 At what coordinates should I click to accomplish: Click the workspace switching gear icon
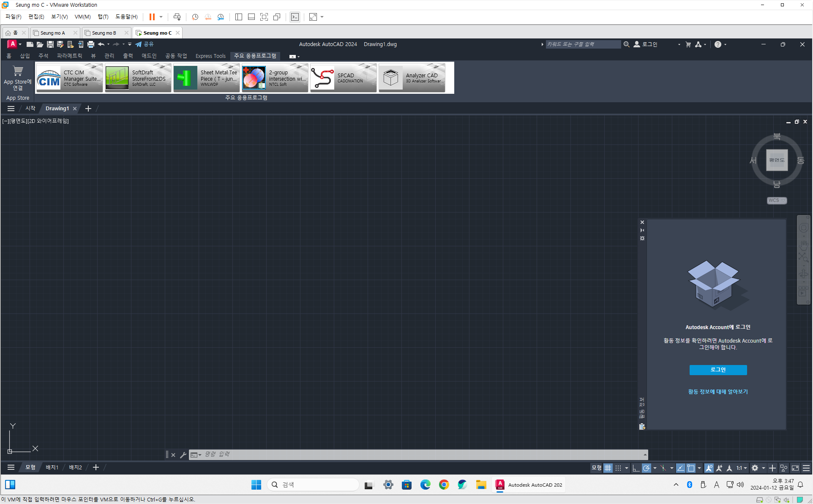(x=755, y=468)
